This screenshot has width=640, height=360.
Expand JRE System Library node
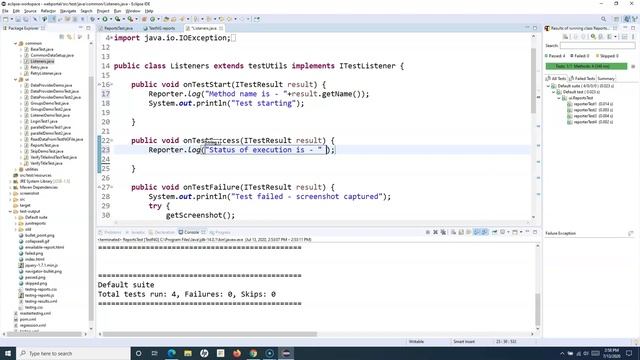click(10, 181)
